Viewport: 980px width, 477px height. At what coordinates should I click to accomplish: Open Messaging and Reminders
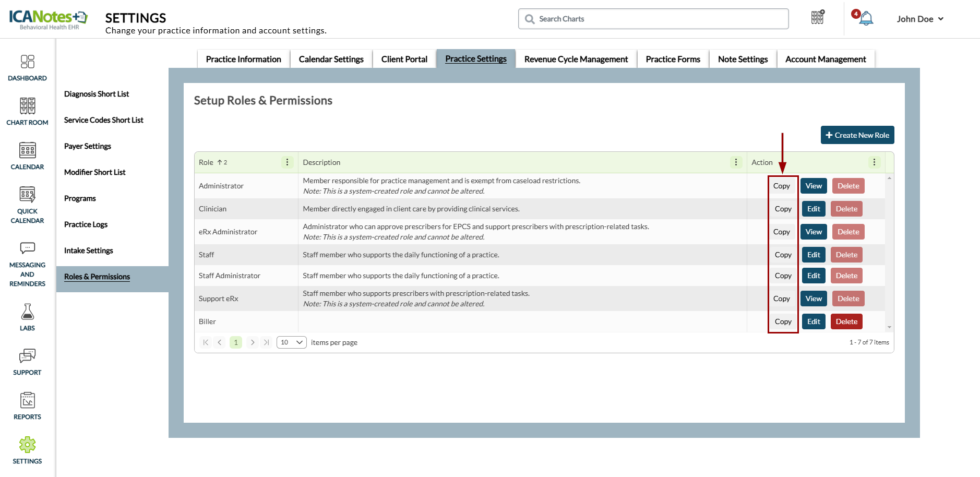27,265
